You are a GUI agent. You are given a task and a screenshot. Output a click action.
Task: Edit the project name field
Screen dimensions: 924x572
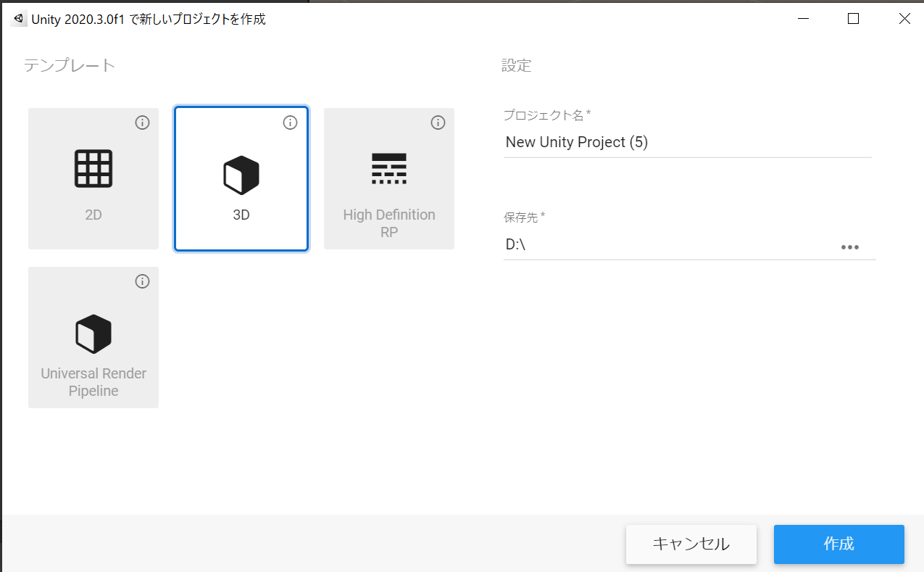687,142
